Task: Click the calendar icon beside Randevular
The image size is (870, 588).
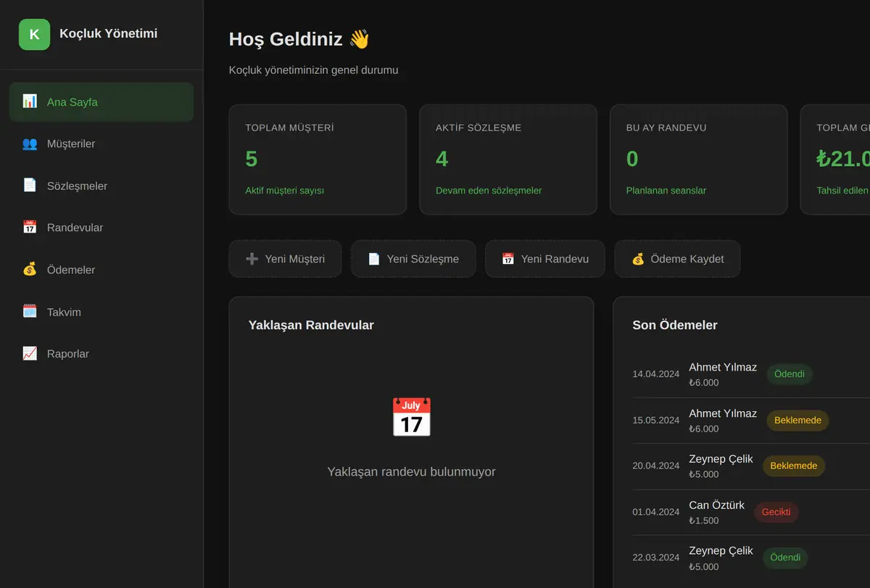Action: click(x=30, y=228)
